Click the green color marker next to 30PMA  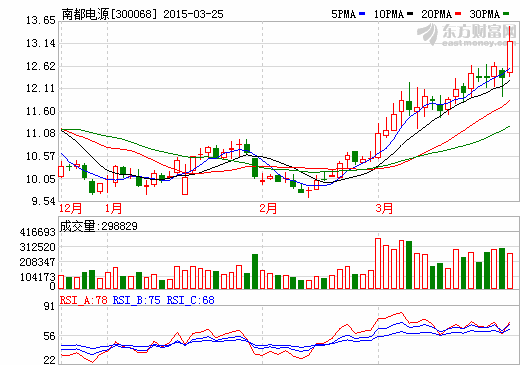[x=506, y=14]
